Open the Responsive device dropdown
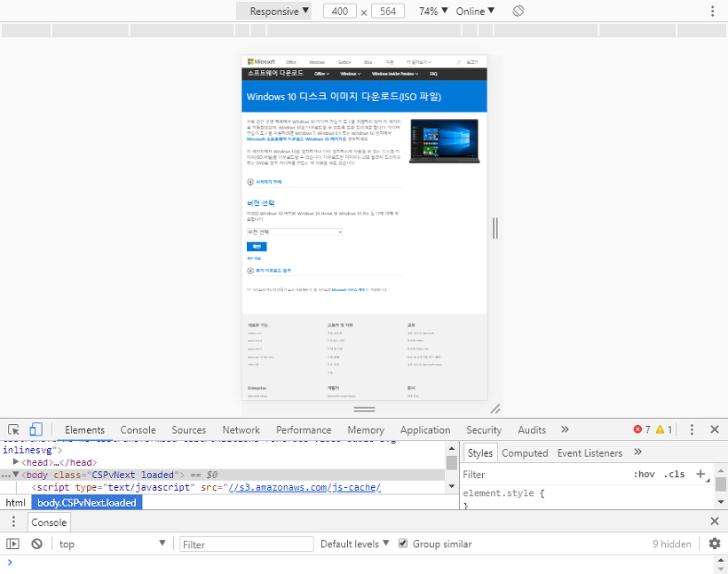728x574 pixels. (274, 12)
